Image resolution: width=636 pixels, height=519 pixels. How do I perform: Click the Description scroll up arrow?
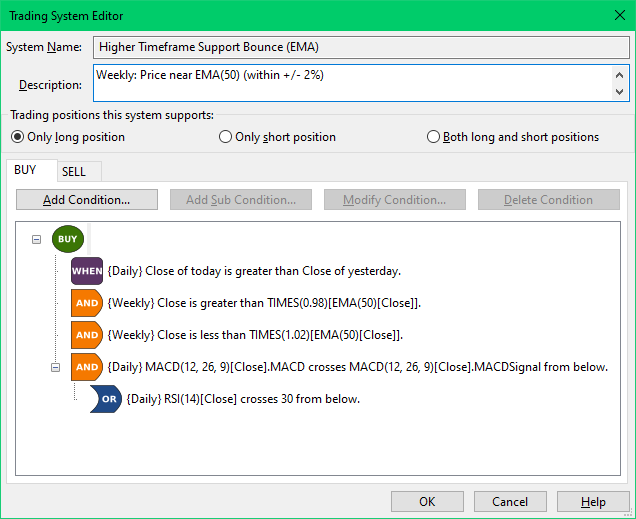coord(619,75)
